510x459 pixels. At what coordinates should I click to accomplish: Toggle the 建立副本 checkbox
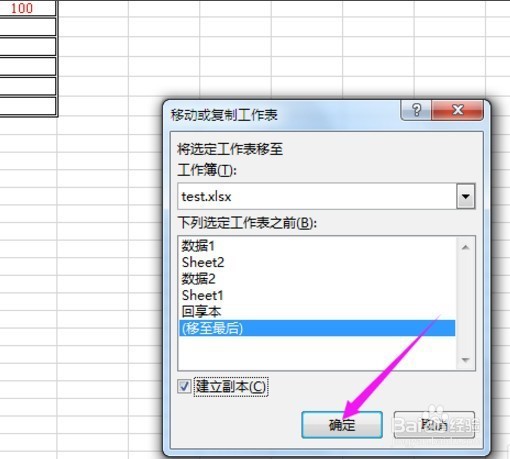184,387
